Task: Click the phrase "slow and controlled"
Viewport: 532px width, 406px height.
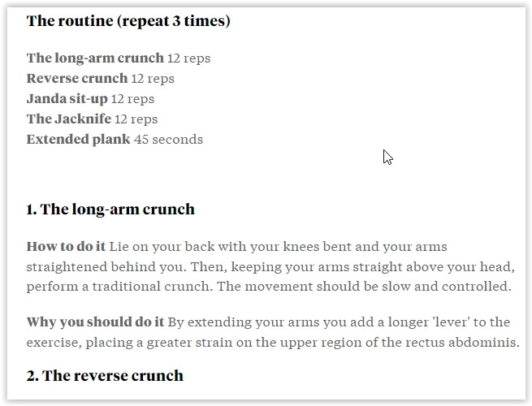Action: pos(455,287)
